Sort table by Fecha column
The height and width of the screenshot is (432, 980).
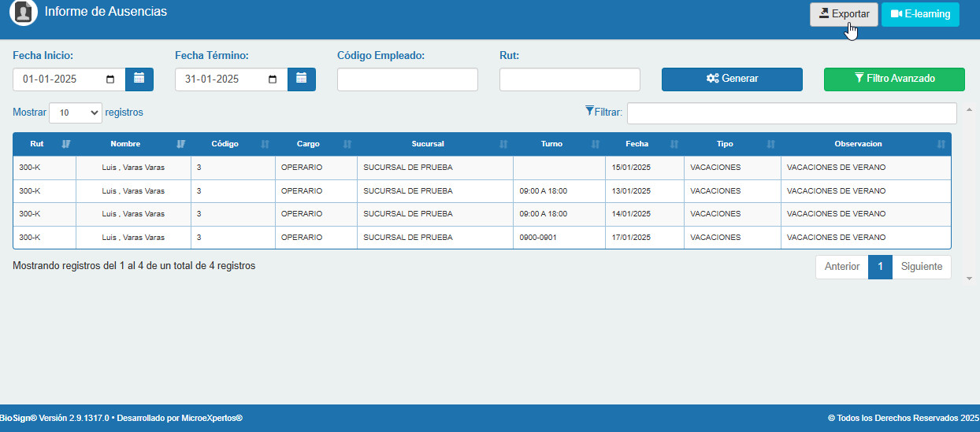(x=644, y=144)
